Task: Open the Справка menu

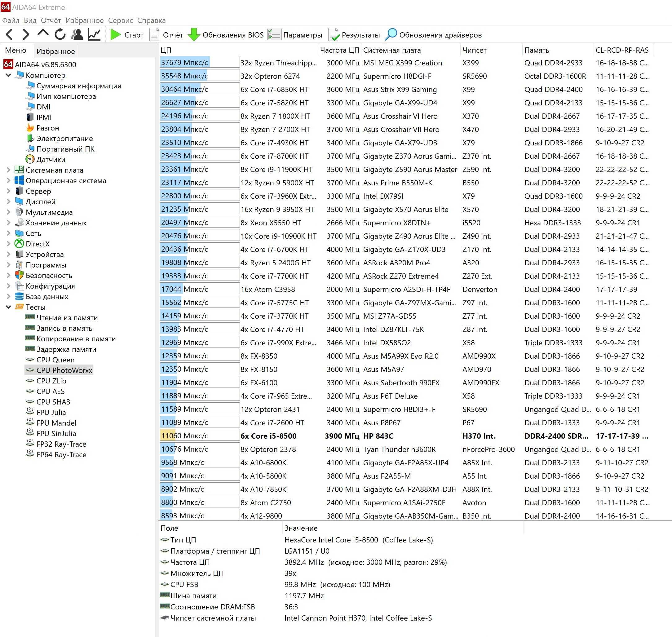Action: pyautogui.click(x=152, y=20)
